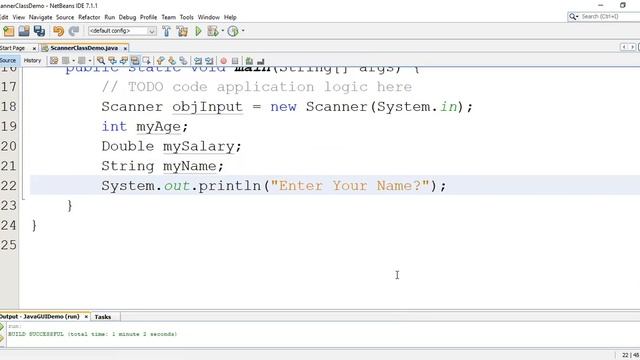This screenshot has height=360, width=640.
Task: Close the Output JavaGUIDemo tab
Action: pos(86,317)
